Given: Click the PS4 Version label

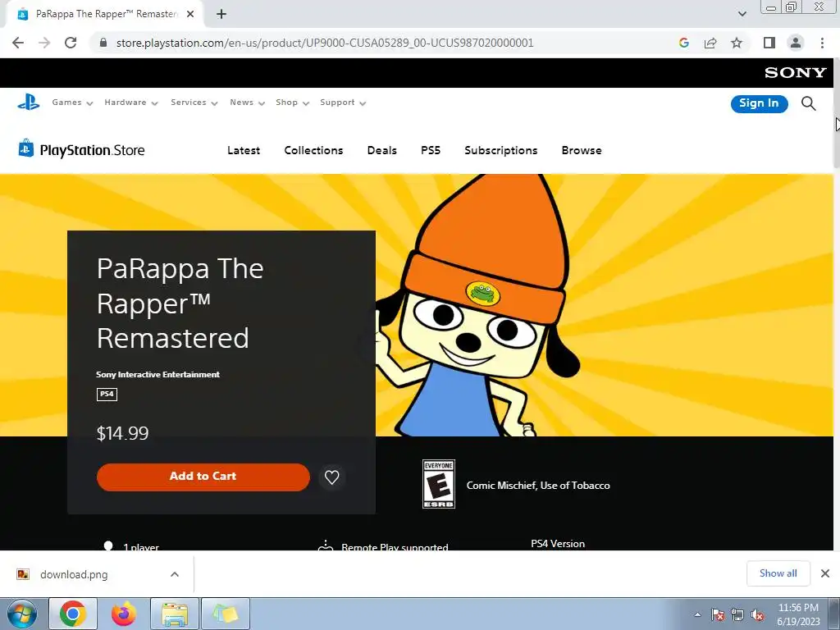Looking at the screenshot, I should pyautogui.click(x=558, y=543).
